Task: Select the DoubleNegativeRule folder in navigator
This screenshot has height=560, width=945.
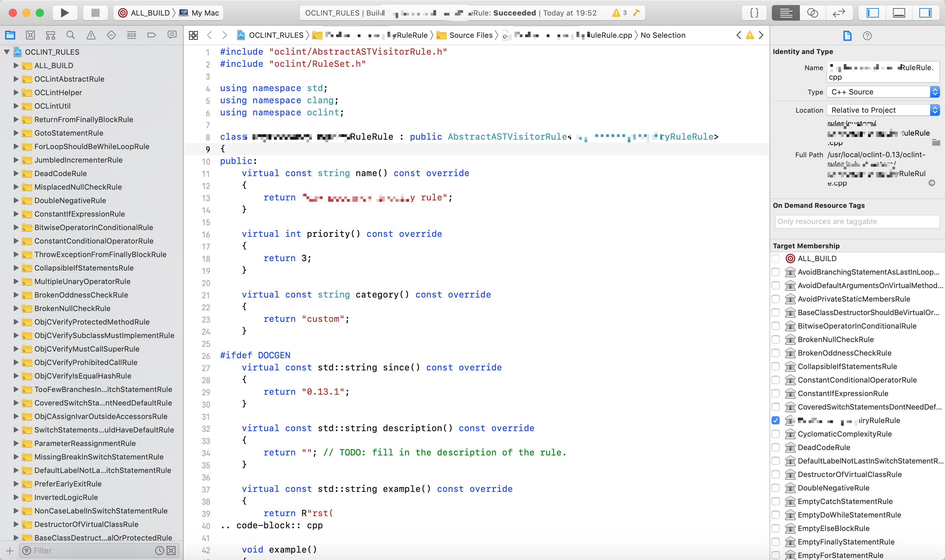Action: pyautogui.click(x=70, y=200)
